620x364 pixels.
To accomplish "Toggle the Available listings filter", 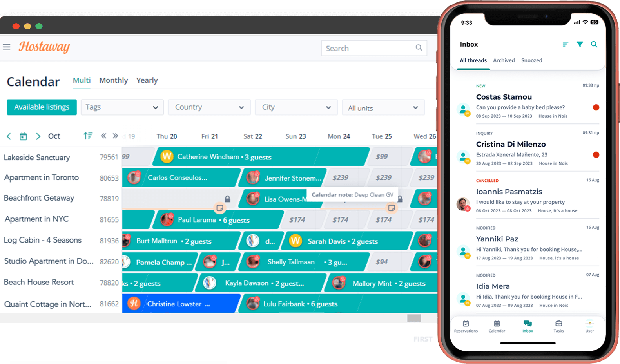I will click(x=42, y=107).
